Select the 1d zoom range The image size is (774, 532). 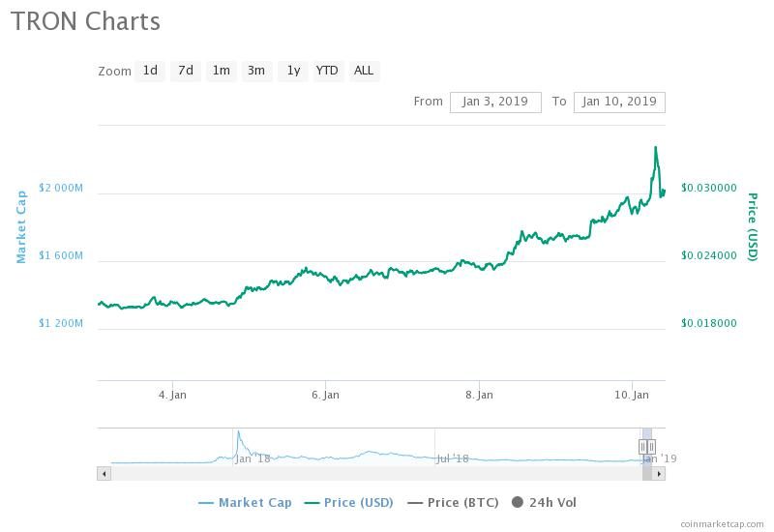click(150, 71)
